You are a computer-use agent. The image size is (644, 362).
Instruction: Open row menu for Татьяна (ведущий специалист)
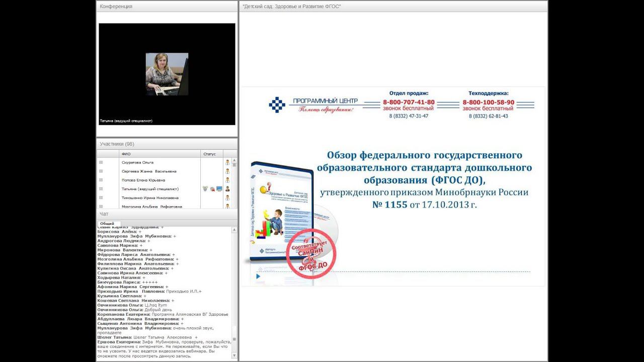point(101,189)
